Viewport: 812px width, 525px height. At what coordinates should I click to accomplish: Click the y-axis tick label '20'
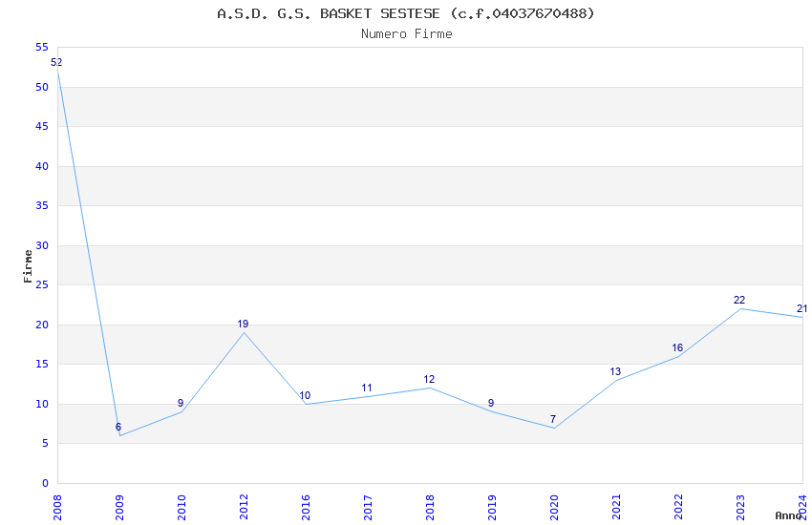coord(42,325)
